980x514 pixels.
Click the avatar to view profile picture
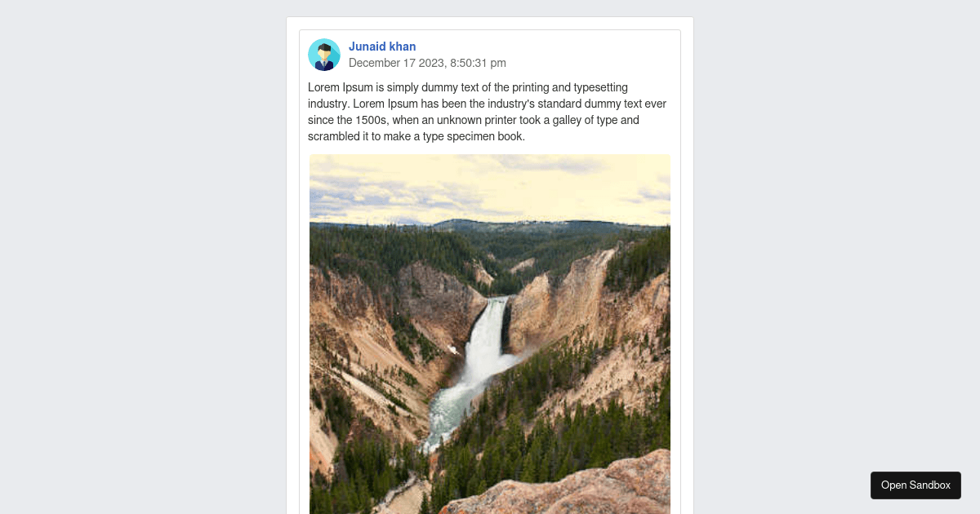coord(324,55)
